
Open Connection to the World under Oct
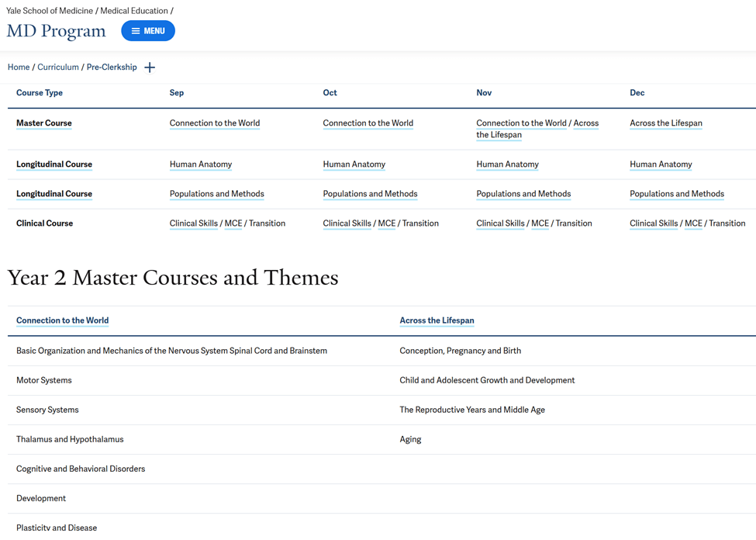(368, 123)
